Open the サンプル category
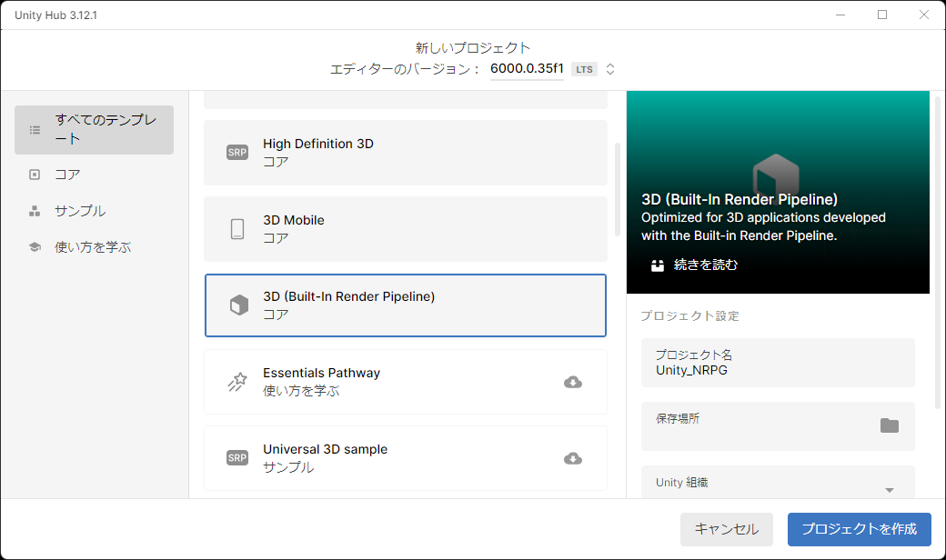The width and height of the screenshot is (946, 560). click(x=80, y=211)
